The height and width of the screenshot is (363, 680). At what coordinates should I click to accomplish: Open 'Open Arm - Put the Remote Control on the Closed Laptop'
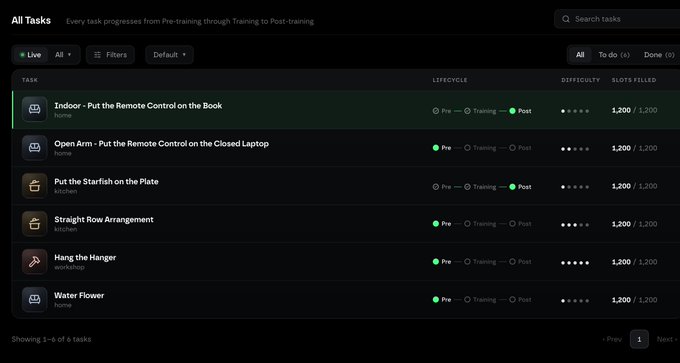[161, 144]
